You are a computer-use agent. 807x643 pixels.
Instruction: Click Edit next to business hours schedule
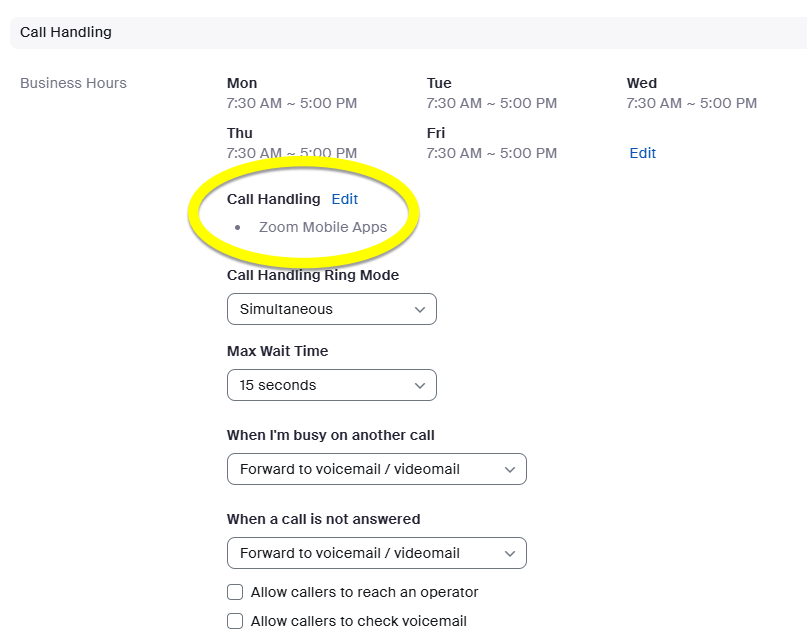tap(642, 153)
